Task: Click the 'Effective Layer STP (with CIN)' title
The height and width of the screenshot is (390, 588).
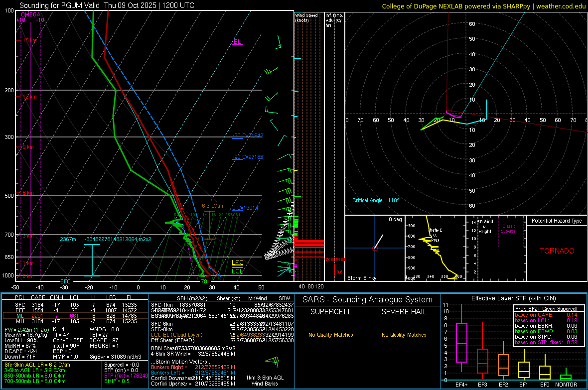Action: click(x=514, y=298)
